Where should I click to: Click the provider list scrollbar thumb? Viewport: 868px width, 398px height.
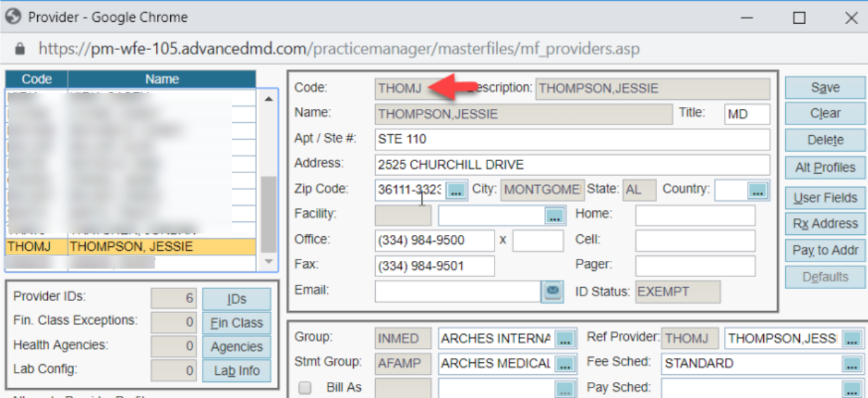269,214
